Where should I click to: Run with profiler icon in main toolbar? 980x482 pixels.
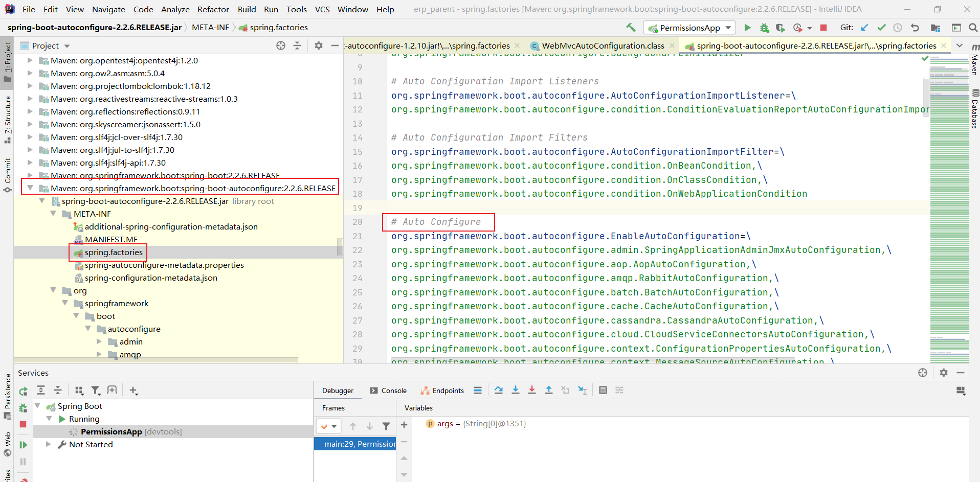798,28
